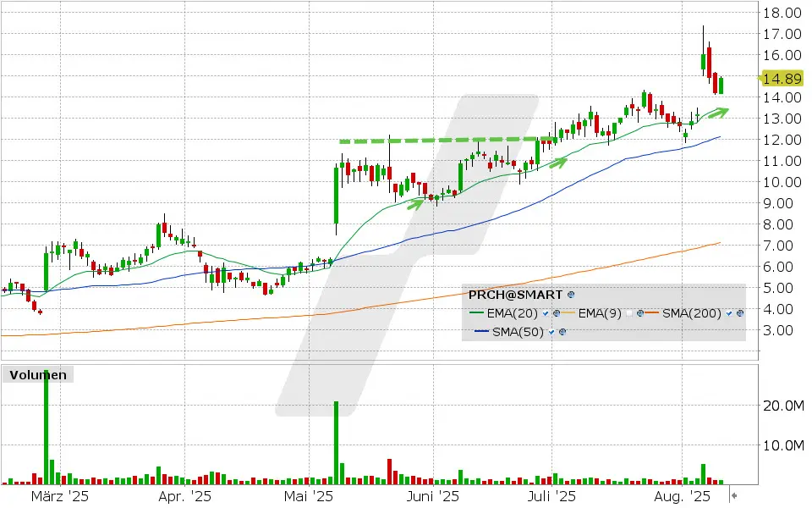This screenshot has width=812, height=508.
Task: Open settings icon for SMA(200)
Action: click(x=740, y=313)
